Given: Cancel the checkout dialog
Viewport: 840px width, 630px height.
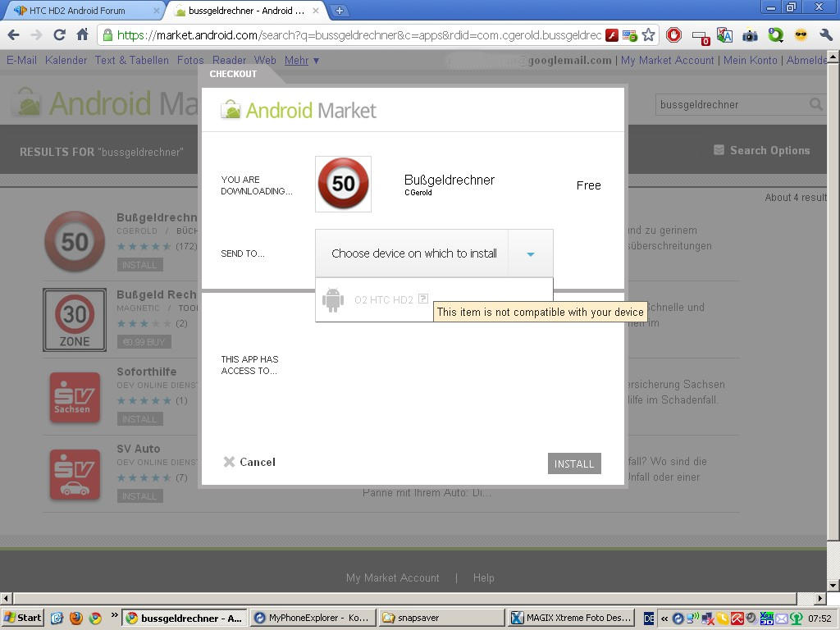Looking at the screenshot, I should click(x=249, y=462).
